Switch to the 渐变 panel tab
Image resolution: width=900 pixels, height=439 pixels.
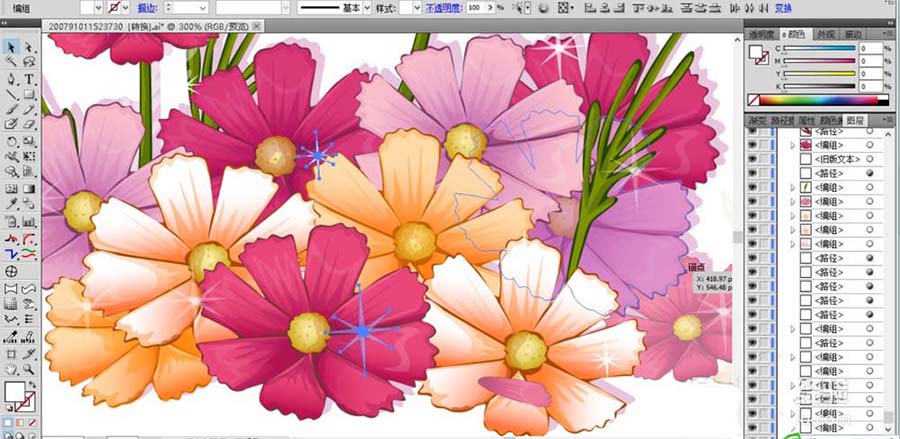pos(758,121)
